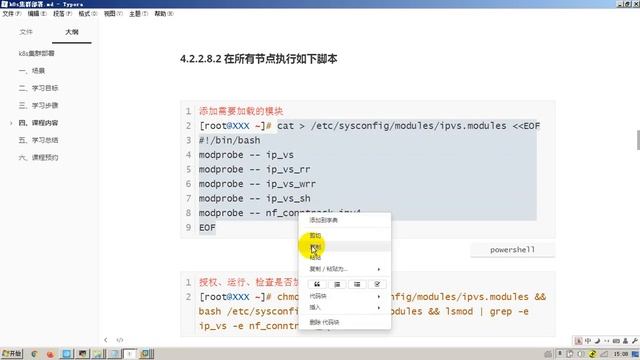Open the 开始 Start button
Image resolution: width=640 pixels, height=360 pixels.
(12, 353)
